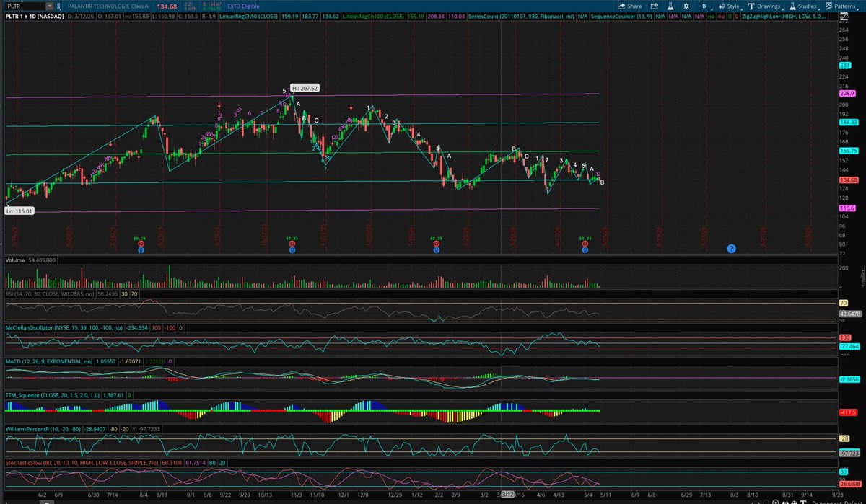The height and width of the screenshot is (504, 866).
Task: Click the 159.75 green price axis label
Action: [x=847, y=151]
